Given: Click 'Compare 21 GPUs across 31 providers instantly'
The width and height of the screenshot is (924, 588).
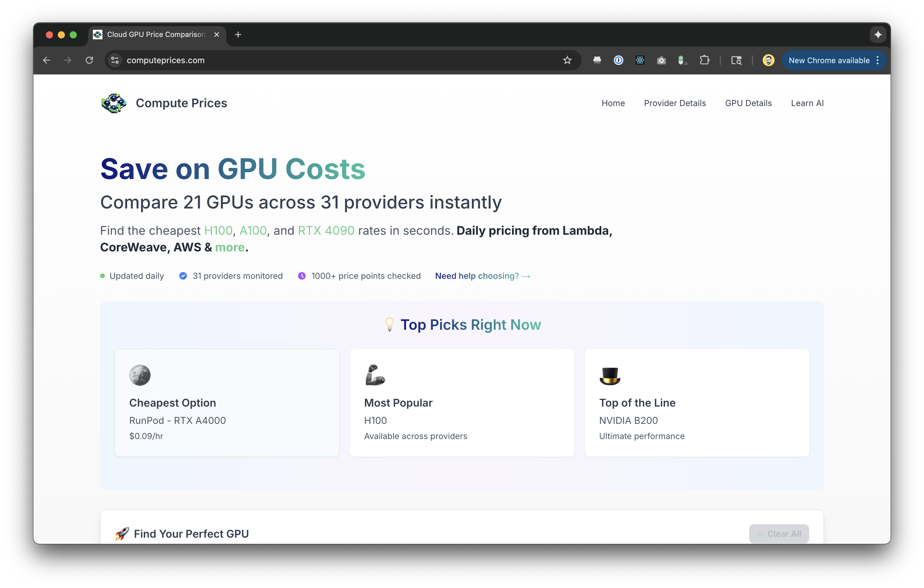Looking at the screenshot, I should [301, 202].
